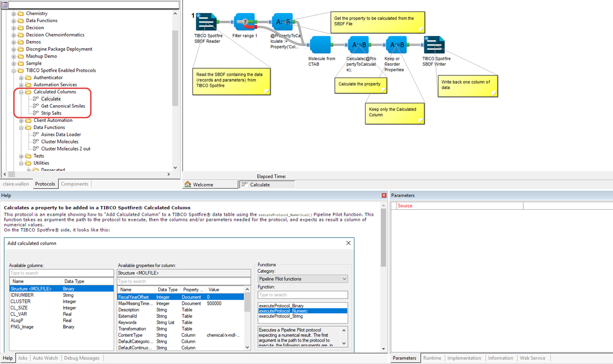Expand the Decision Chemoinformatics folder
Viewport: 613px width, 364px height.
tap(14, 35)
